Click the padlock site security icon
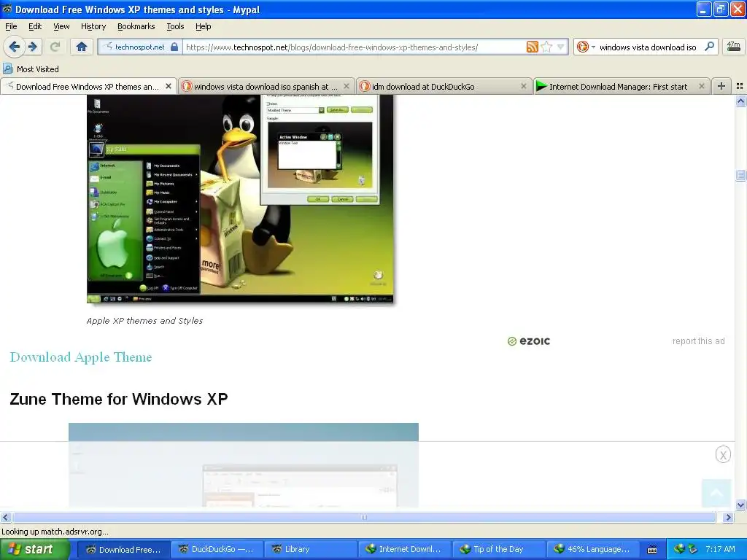The image size is (747, 560). [x=174, y=47]
